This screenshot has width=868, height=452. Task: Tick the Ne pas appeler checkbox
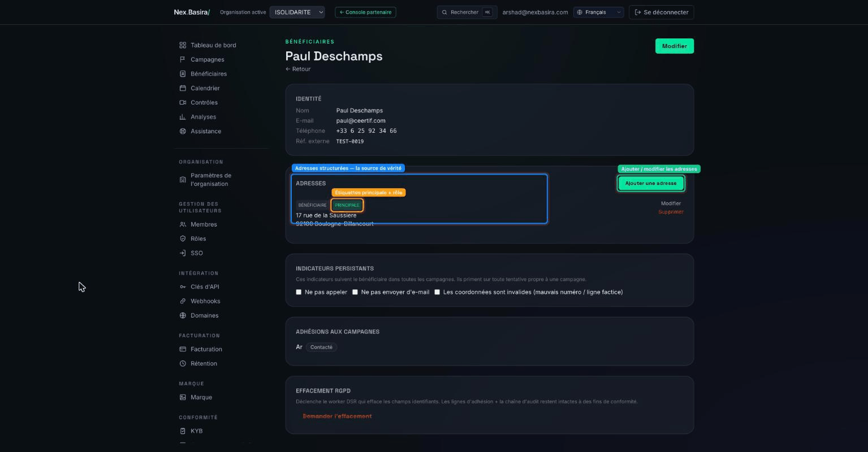point(299,292)
